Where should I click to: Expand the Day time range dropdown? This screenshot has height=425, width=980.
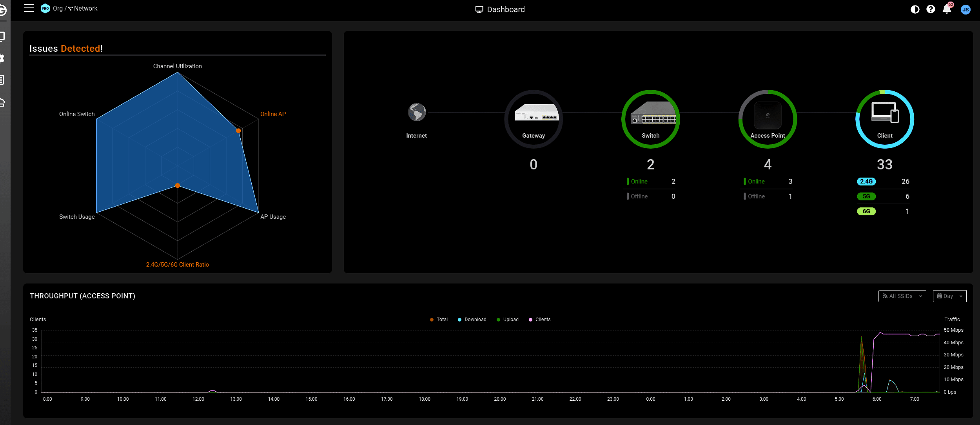[x=949, y=296]
